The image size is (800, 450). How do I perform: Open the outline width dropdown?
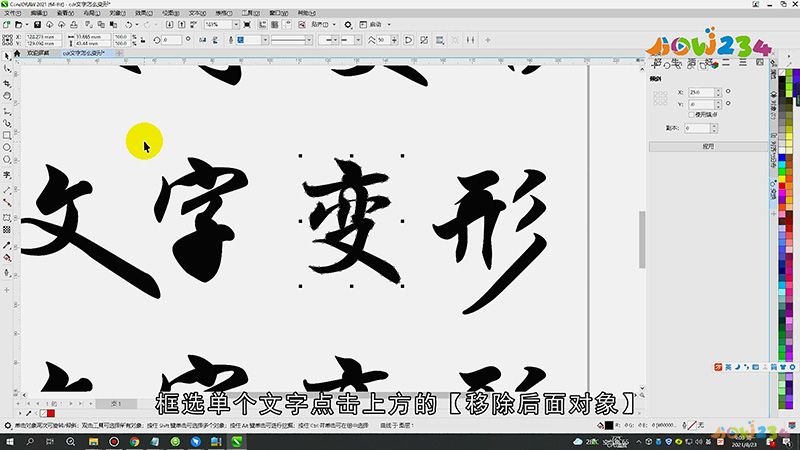pos(265,40)
